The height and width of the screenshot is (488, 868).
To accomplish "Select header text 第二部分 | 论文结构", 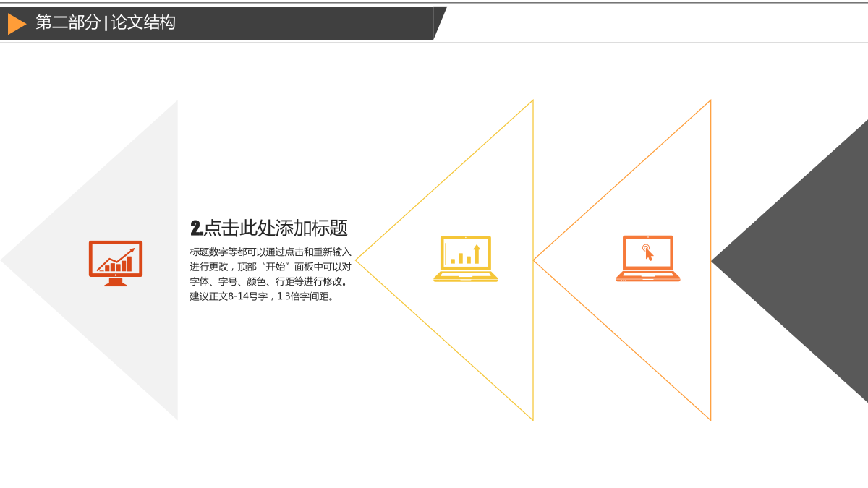I will [x=106, y=22].
